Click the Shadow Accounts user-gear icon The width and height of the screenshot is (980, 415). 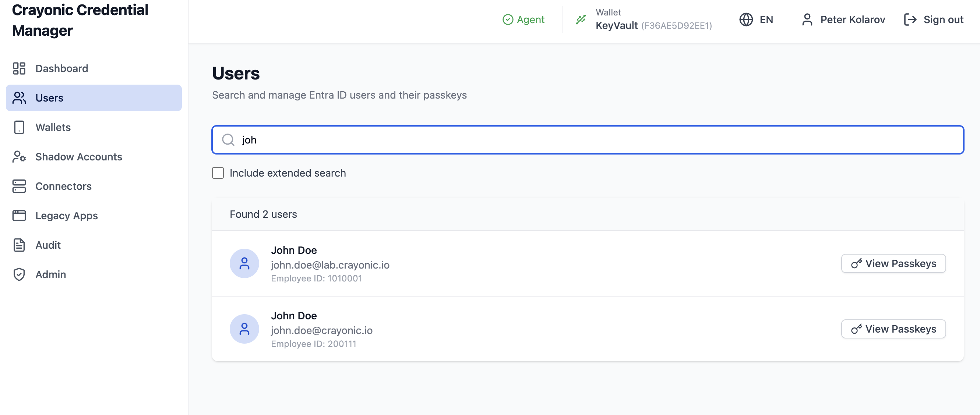tap(19, 157)
